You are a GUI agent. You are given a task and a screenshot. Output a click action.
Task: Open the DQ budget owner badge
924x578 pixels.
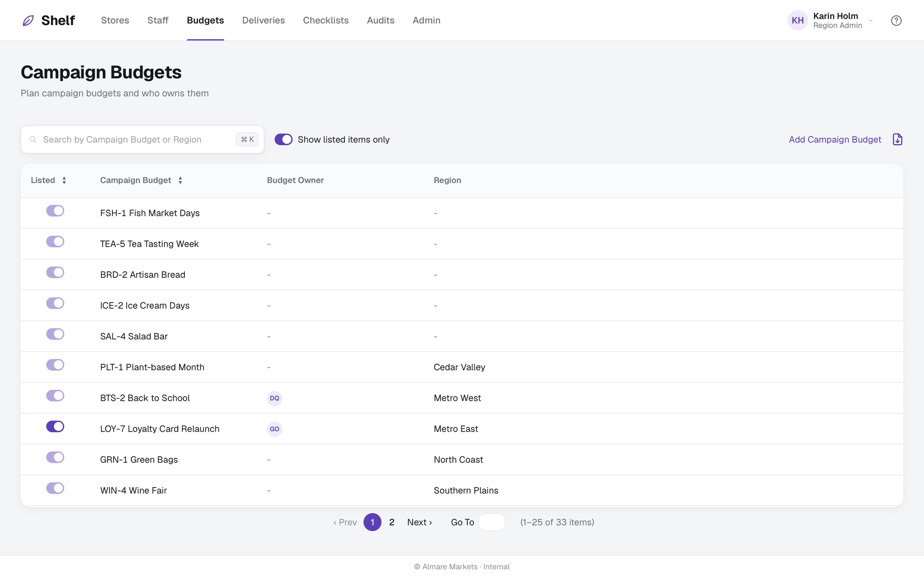pos(275,398)
